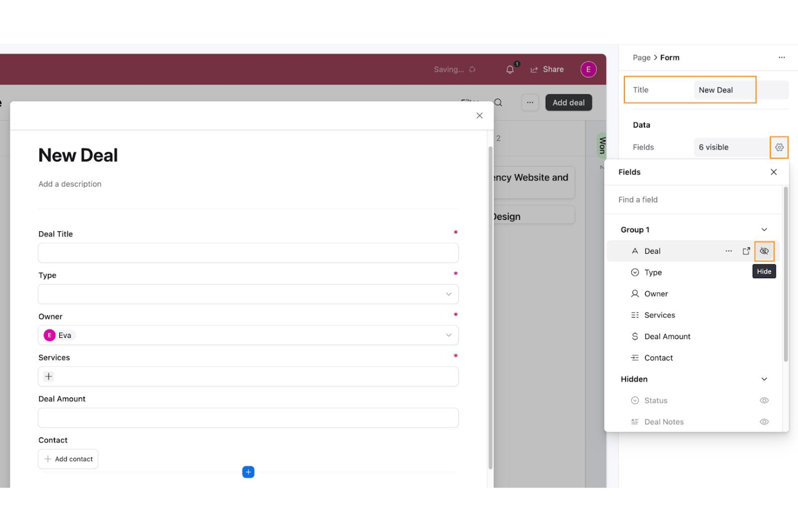This screenshot has width=798, height=532.
Task: Click the blue plus add-field button
Action: point(248,472)
